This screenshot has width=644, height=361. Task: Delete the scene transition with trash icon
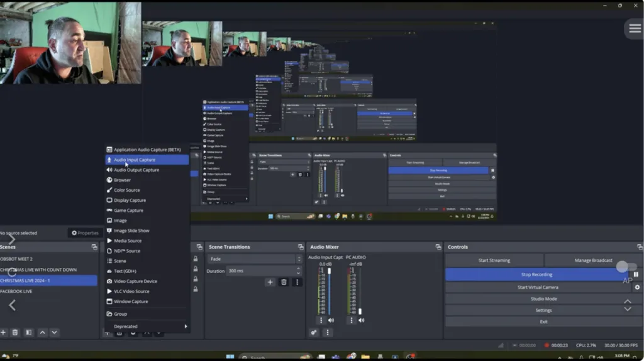[x=284, y=282]
